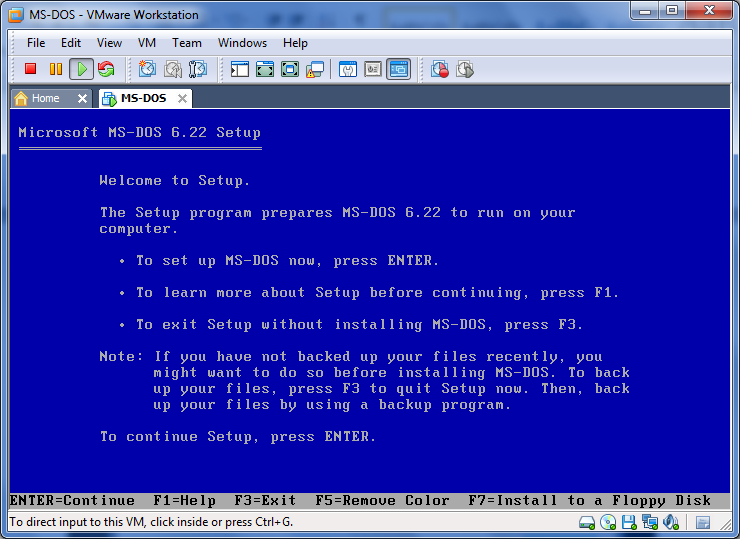This screenshot has width=740, height=539.
Task: Show the appliance view icon
Action: [373, 69]
